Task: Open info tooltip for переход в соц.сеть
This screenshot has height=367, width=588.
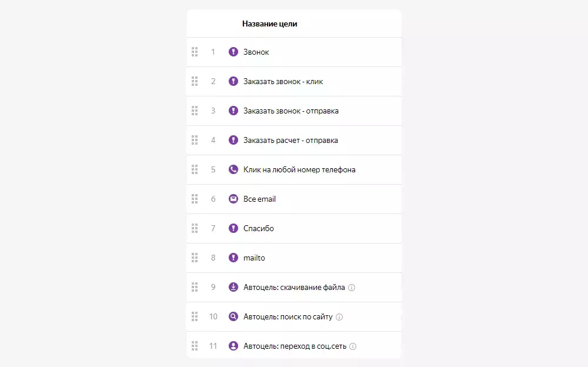Action: [x=353, y=346]
